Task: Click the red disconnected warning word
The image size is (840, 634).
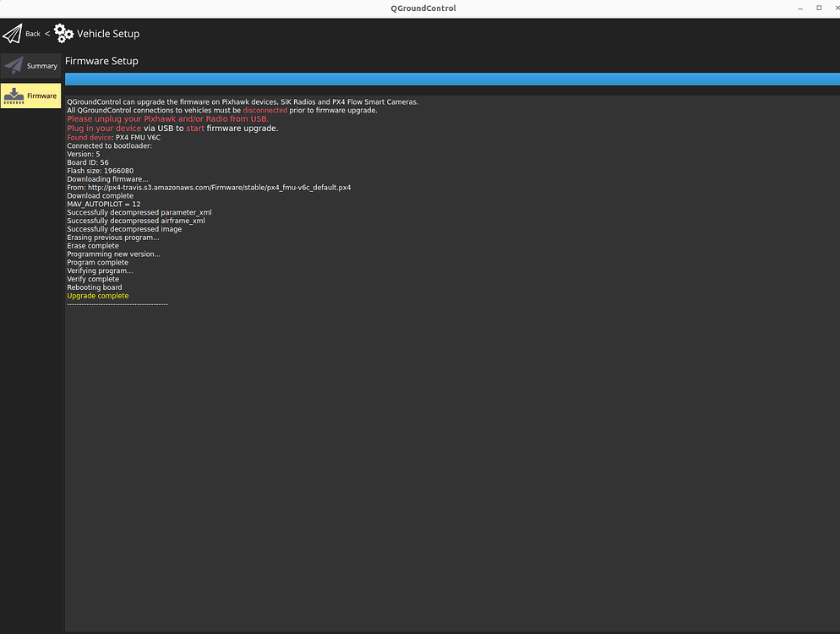Action: click(x=265, y=110)
